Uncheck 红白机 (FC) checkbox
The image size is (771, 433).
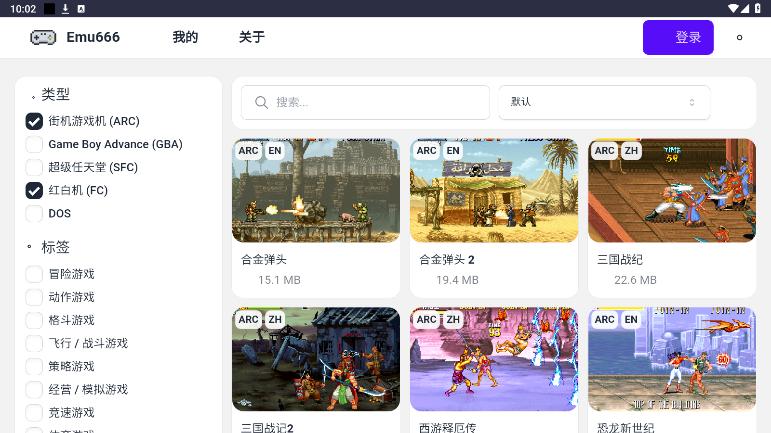pos(34,191)
